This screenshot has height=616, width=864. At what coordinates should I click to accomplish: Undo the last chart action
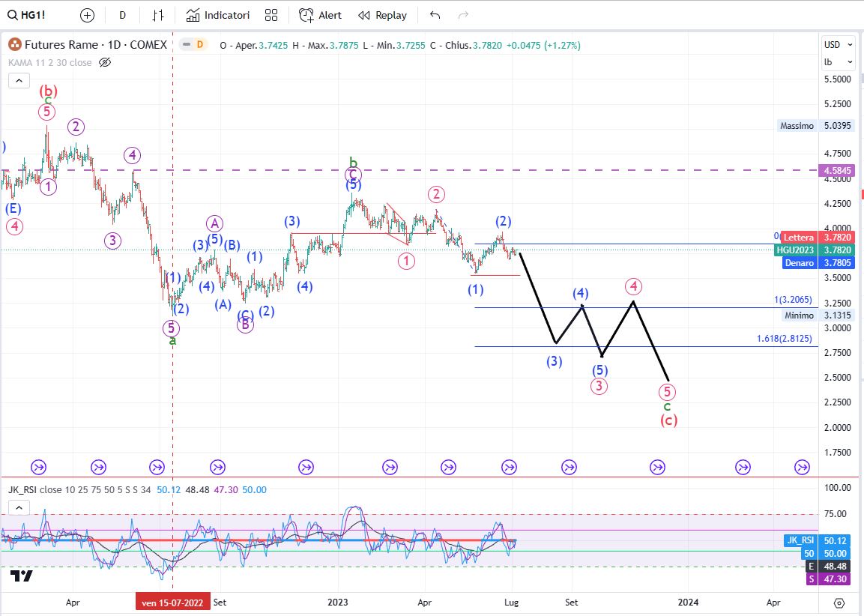pyautogui.click(x=435, y=15)
